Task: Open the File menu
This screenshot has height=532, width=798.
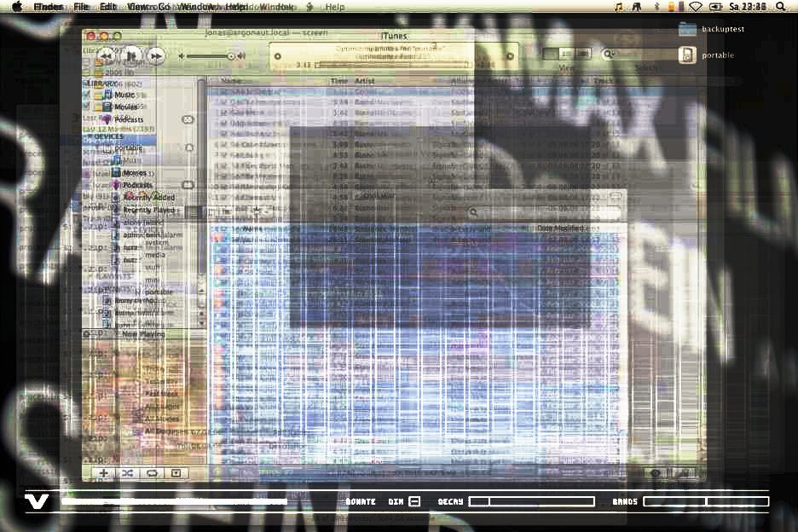Action: [82, 7]
